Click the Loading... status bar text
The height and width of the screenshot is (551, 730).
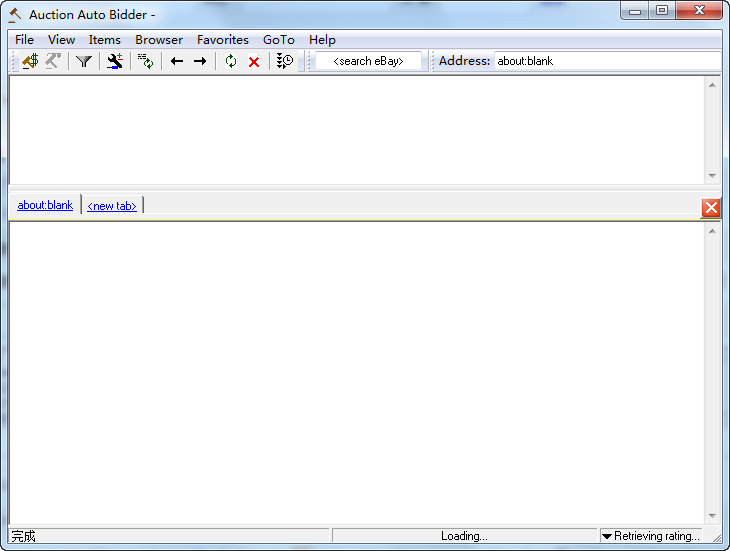pyautogui.click(x=464, y=536)
